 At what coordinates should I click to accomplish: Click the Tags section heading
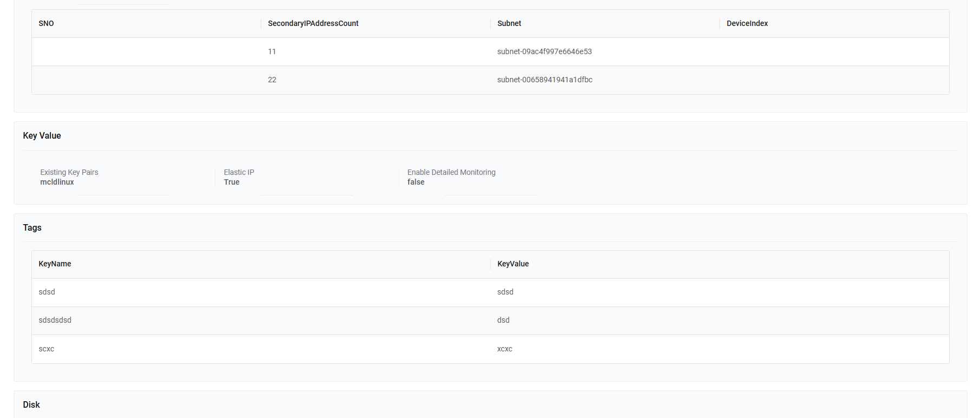[x=32, y=227]
